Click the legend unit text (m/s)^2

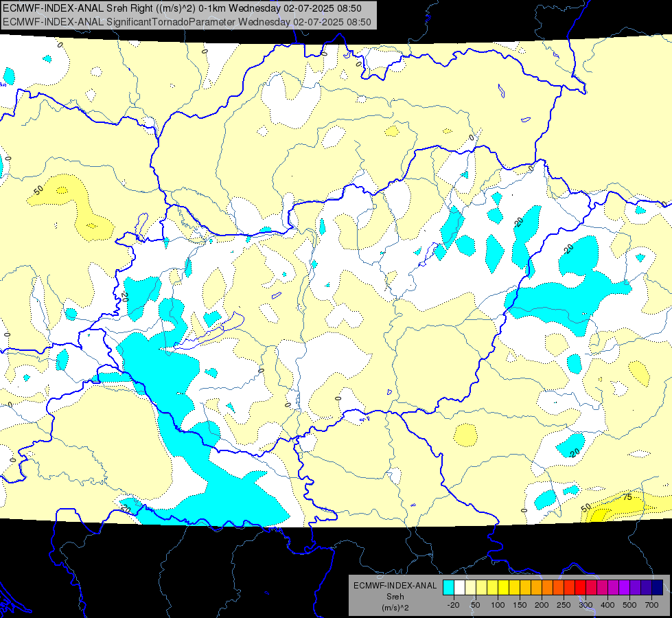[x=395, y=608]
